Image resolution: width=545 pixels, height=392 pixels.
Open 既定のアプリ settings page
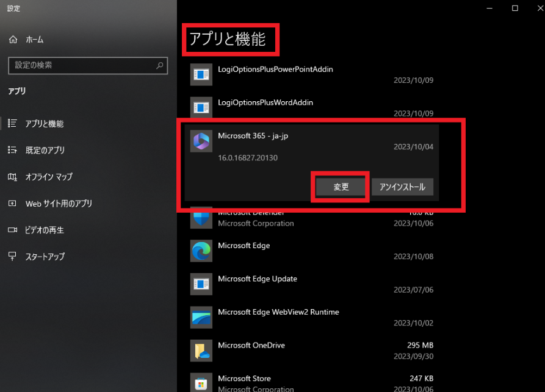[x=45, y=150]
